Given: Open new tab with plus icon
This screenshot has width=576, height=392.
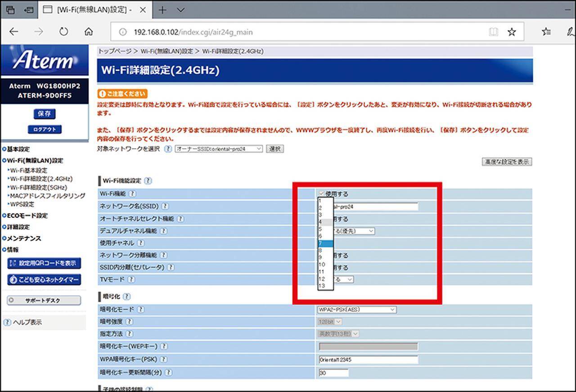Looking at the screenshot, I should pyautogui.click(x=162, y=10).
